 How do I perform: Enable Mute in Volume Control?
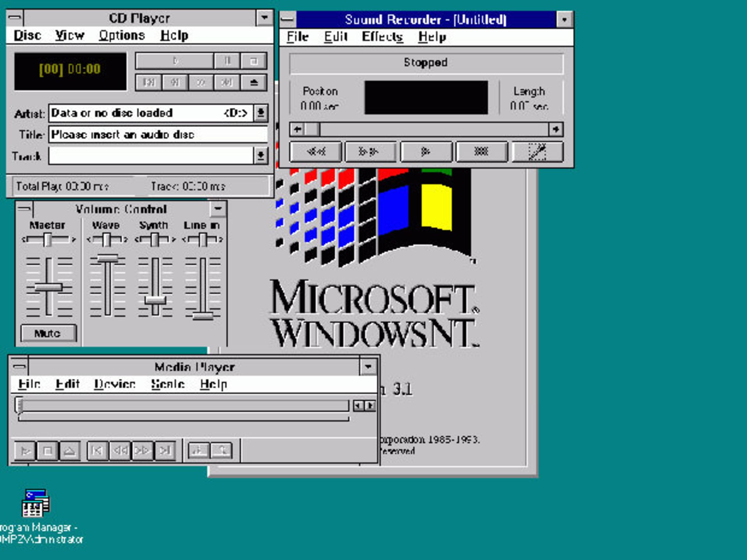tap(48, 333)
